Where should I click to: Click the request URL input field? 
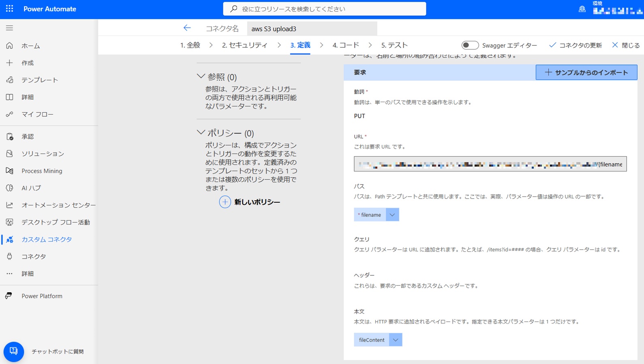pos(490,164)
